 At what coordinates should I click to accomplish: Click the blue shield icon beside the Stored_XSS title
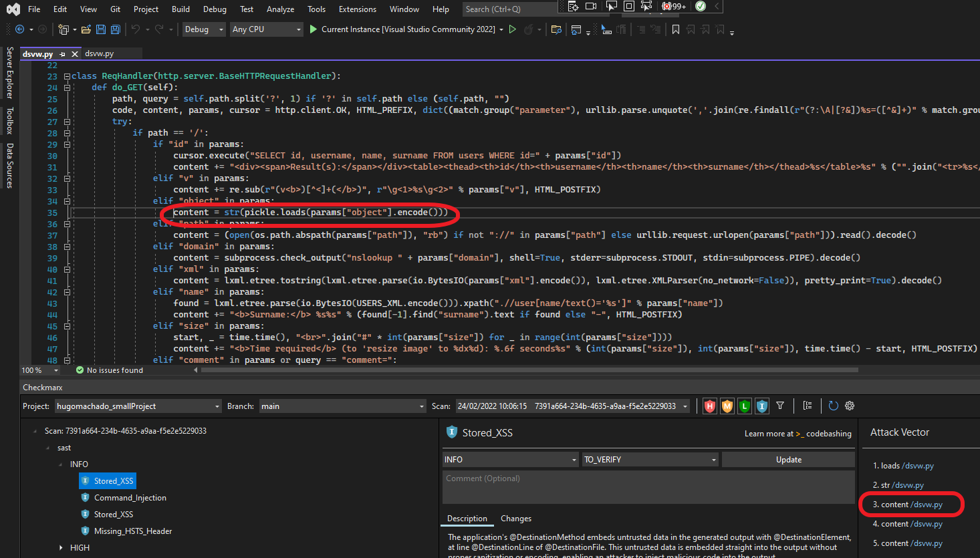coord(452,432)
